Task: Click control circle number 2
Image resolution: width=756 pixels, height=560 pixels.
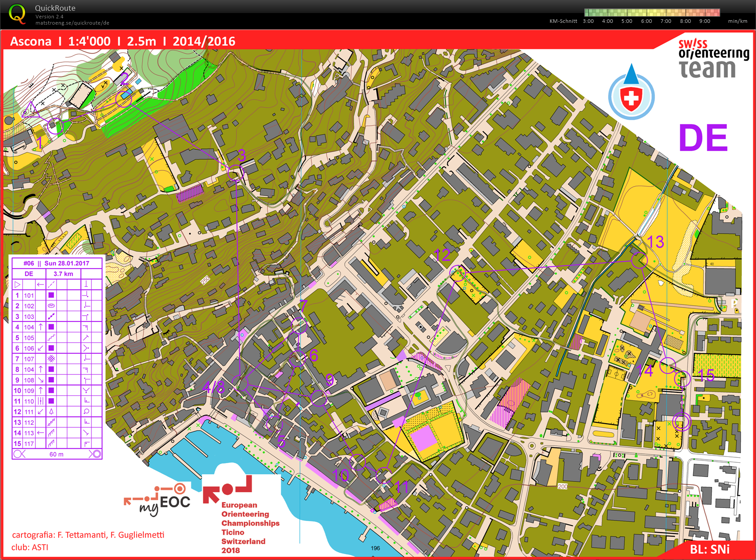Action: click(124, 99)
